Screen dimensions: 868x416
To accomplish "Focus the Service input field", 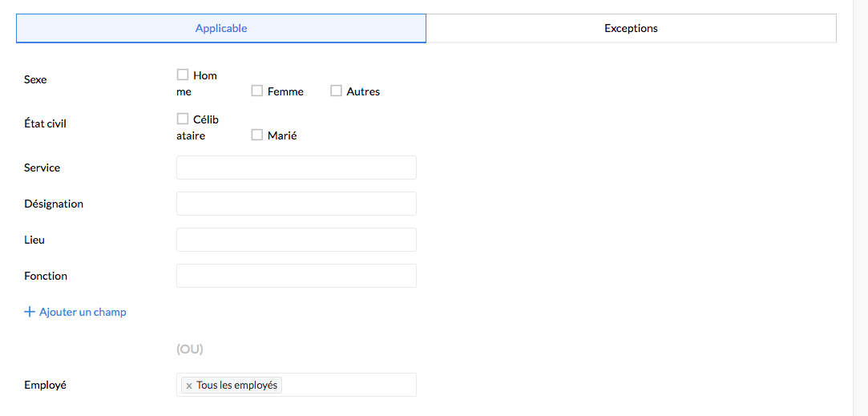I will [x=297, y=168].
